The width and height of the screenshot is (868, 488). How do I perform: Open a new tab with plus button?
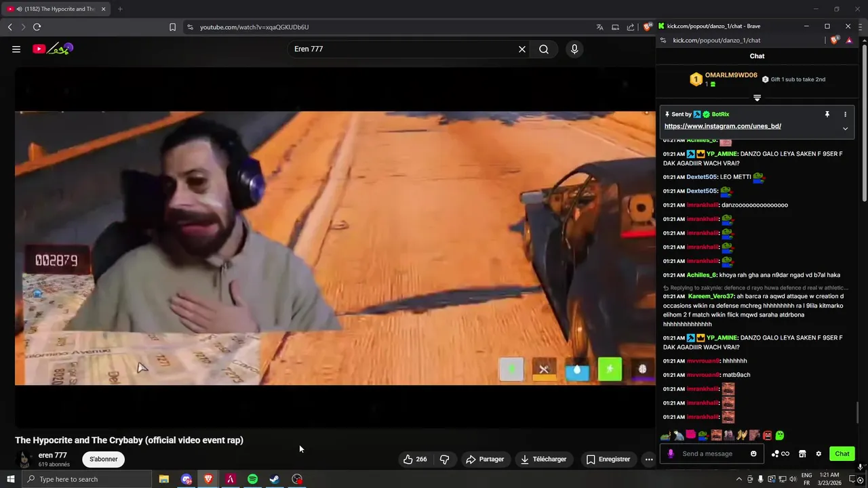(x=120, y=9)
